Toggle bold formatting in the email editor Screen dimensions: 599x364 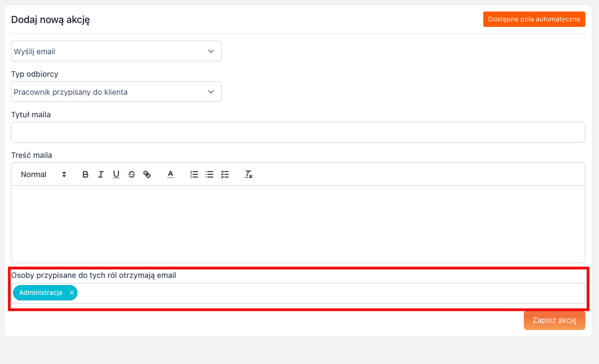click(x=86, y=174)
